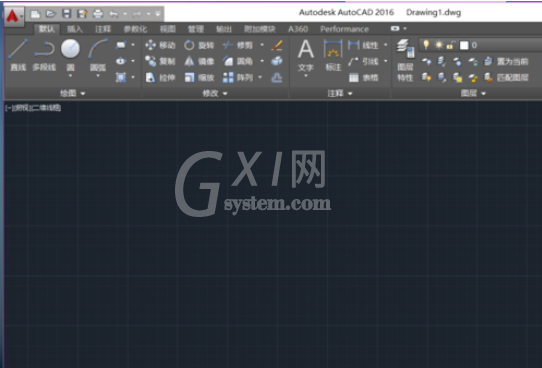Expand the Layers (图层) panel

coord(473,93)
